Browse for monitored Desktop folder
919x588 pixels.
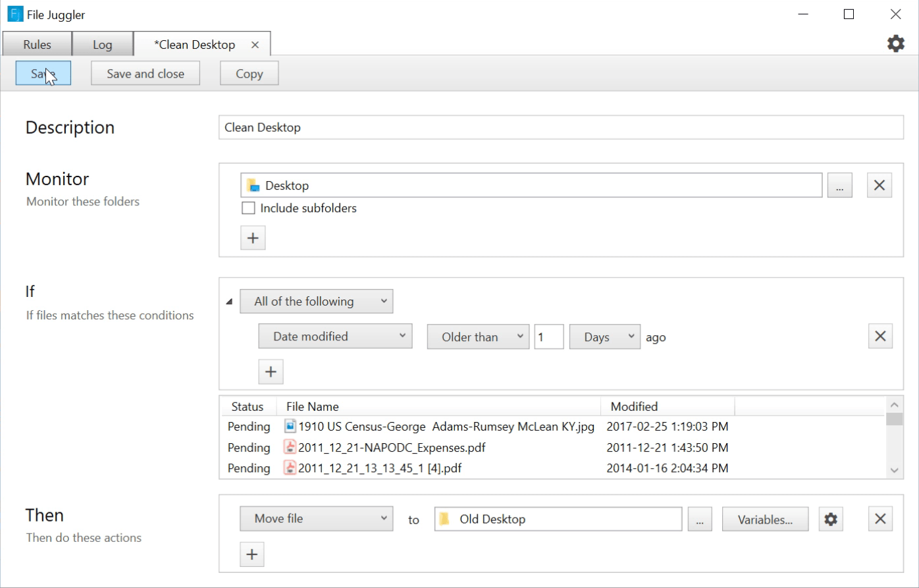pos(839,186)
